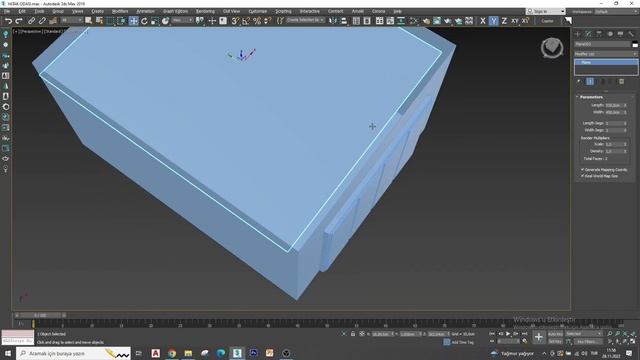Go to the animation end frame
Viewport: 640px width, 360px height.
[525, 334]
